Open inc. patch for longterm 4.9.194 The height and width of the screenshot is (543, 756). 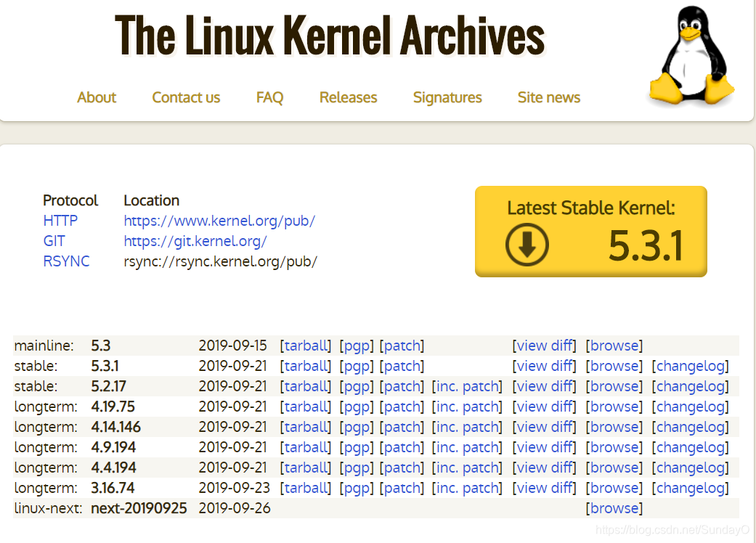click(x=467, y=447)
